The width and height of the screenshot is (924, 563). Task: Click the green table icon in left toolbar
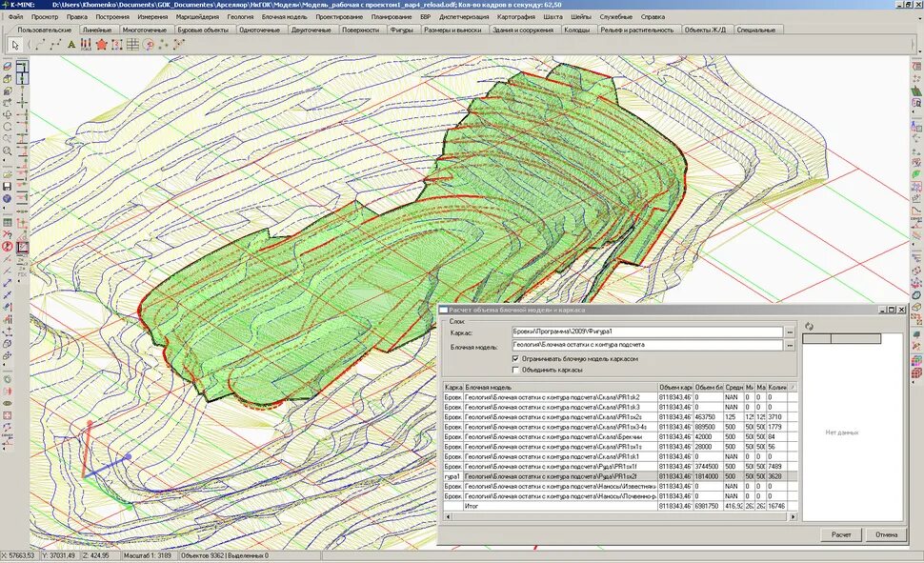(7, 223)
